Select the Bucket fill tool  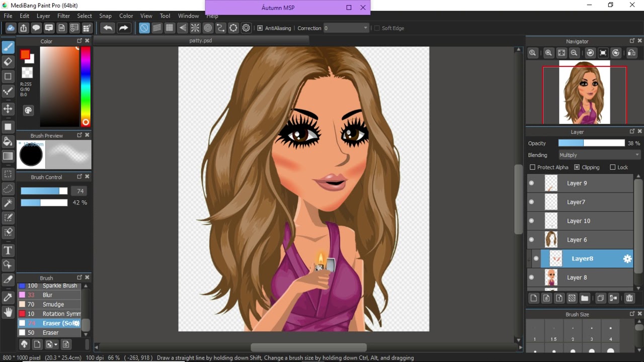coord(8,141)
